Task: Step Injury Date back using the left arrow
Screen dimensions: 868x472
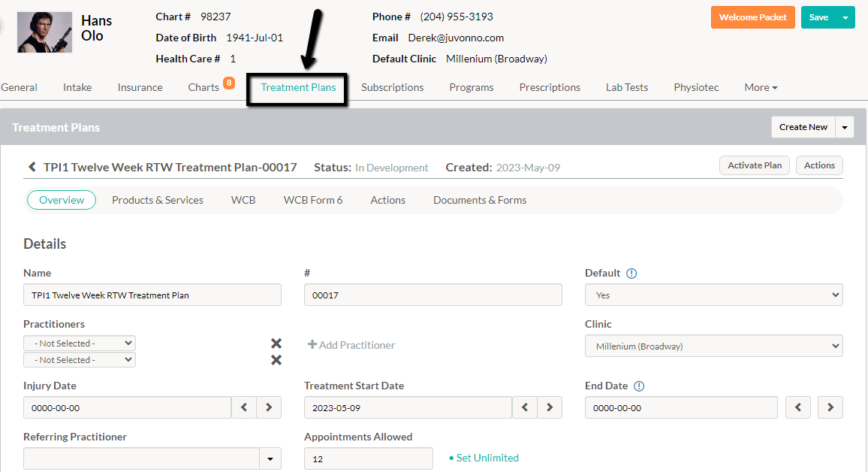Action: pyautogui.click(x=243, y=407)
